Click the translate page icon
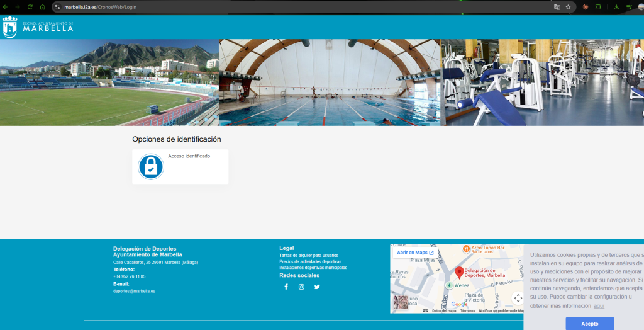This screenshot has width=644, height=330. [x=557, y=7]
